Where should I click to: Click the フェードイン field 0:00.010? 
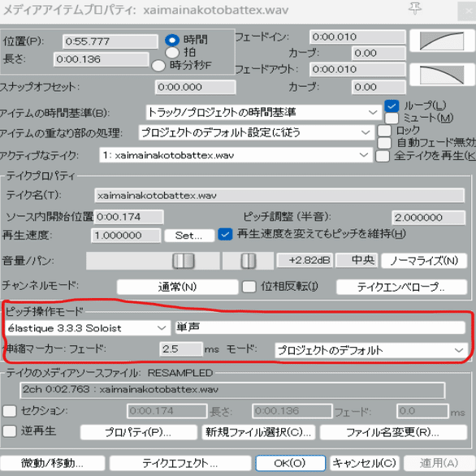(357, 37)
